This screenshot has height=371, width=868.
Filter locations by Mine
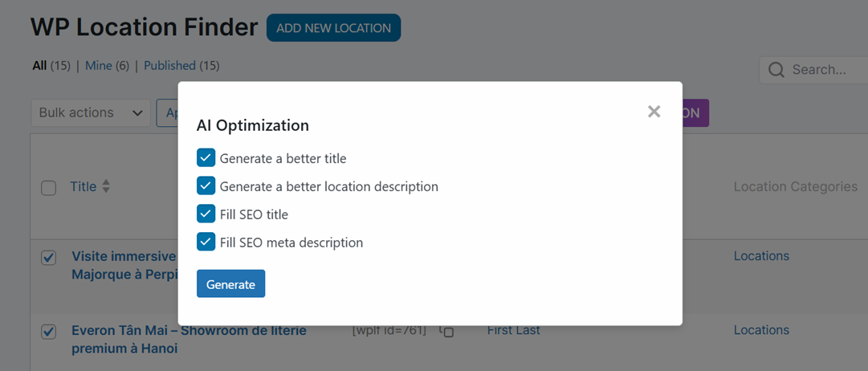pos(99,66)
